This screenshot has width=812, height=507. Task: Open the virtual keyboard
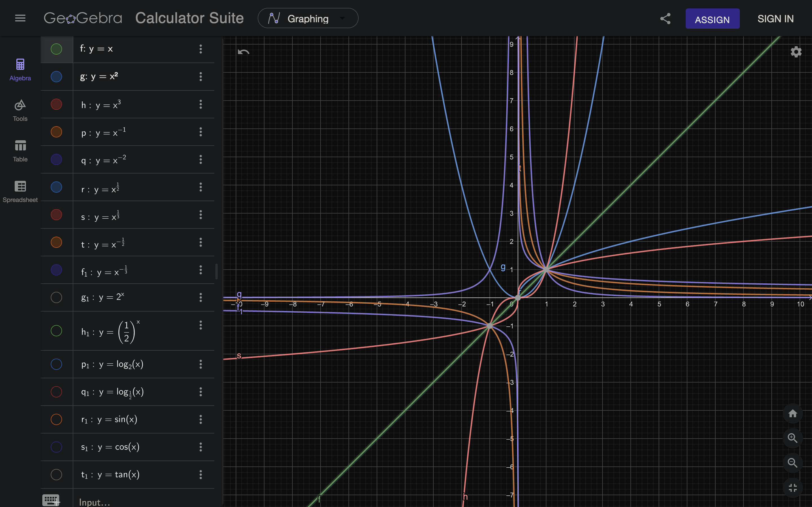(51, 500)
